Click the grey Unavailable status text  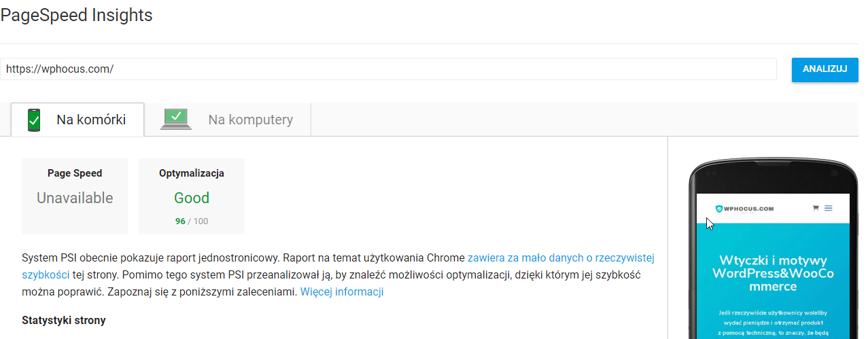coord(75,198)
